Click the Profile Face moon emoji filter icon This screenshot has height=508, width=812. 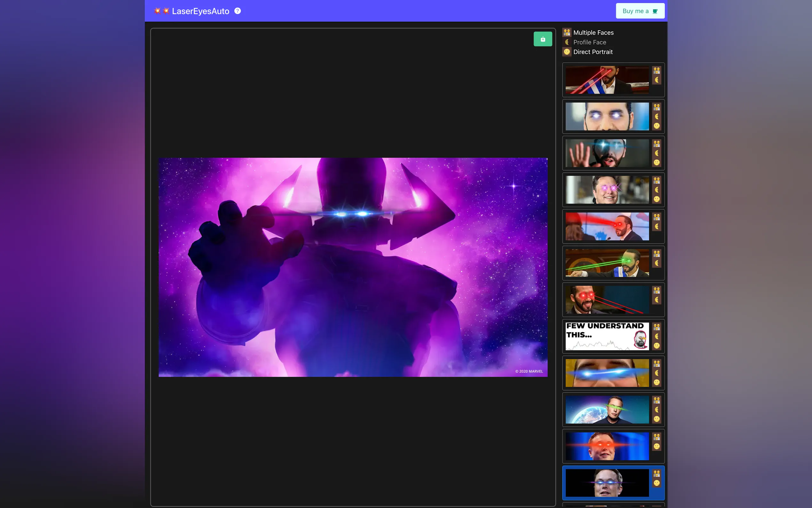point(566,42)
